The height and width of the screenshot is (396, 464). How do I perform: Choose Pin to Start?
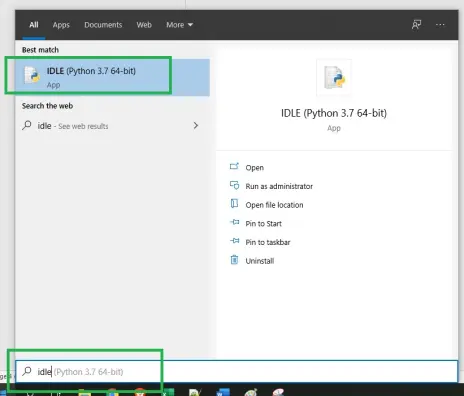point(263,224)
